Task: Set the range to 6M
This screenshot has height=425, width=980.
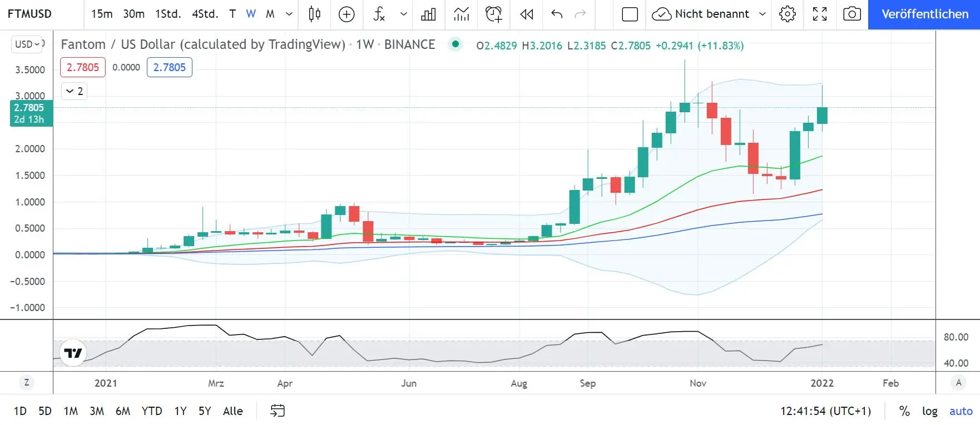Action: (x=123, y=411)
